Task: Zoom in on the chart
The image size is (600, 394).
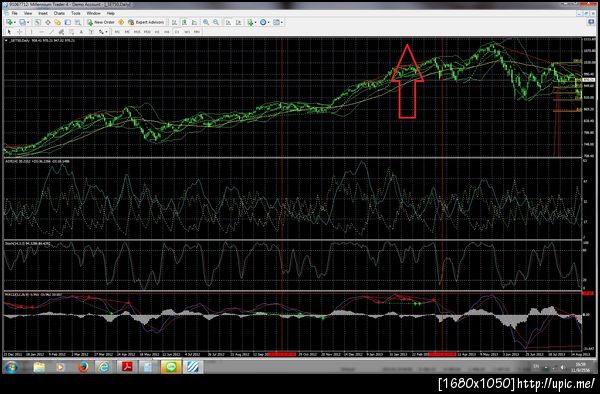Action: click(x=206, y=22)
